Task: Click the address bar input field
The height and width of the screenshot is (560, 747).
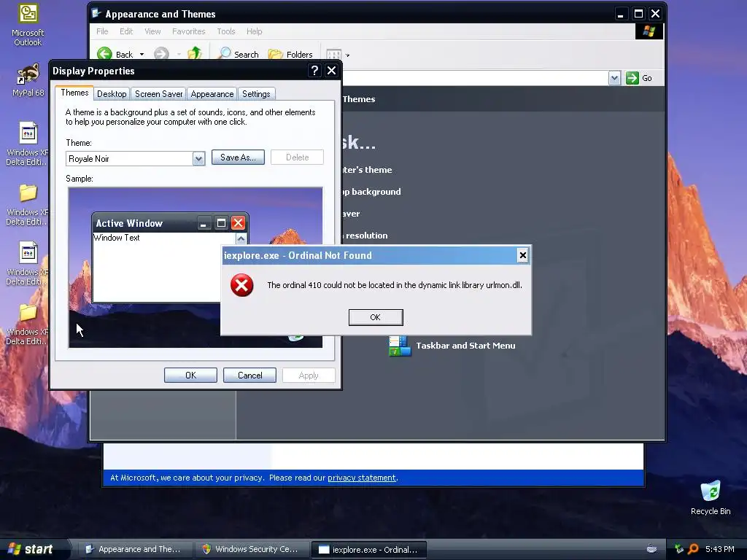Action: 474,78
